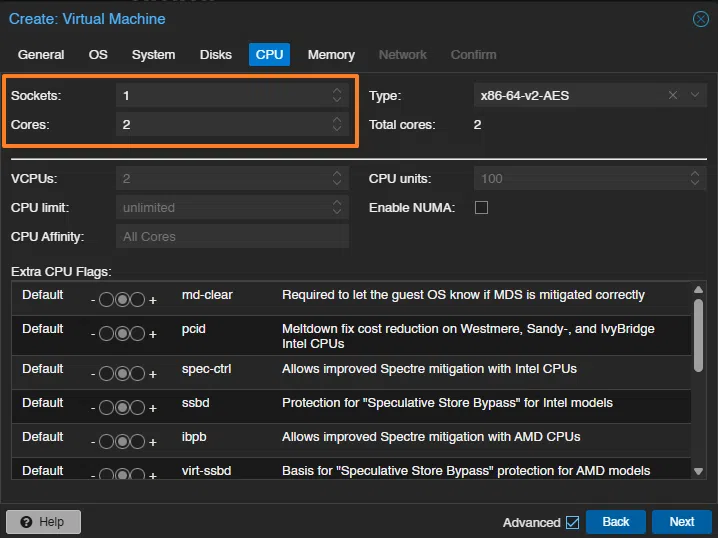Enable ssbd flag with right radio
The image size is (718, 538).
pos(138,409)
